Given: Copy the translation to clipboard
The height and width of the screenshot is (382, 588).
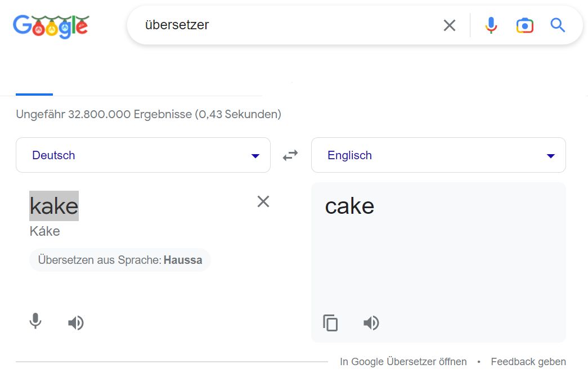Looking at the screenshot, I should click(x=330, y=323).
